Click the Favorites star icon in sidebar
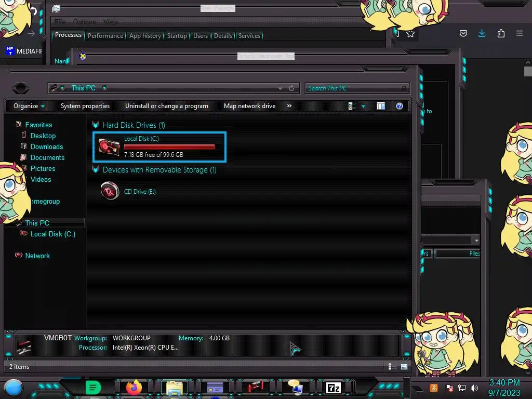Screen dimensions: 532x399 point(19,125)
